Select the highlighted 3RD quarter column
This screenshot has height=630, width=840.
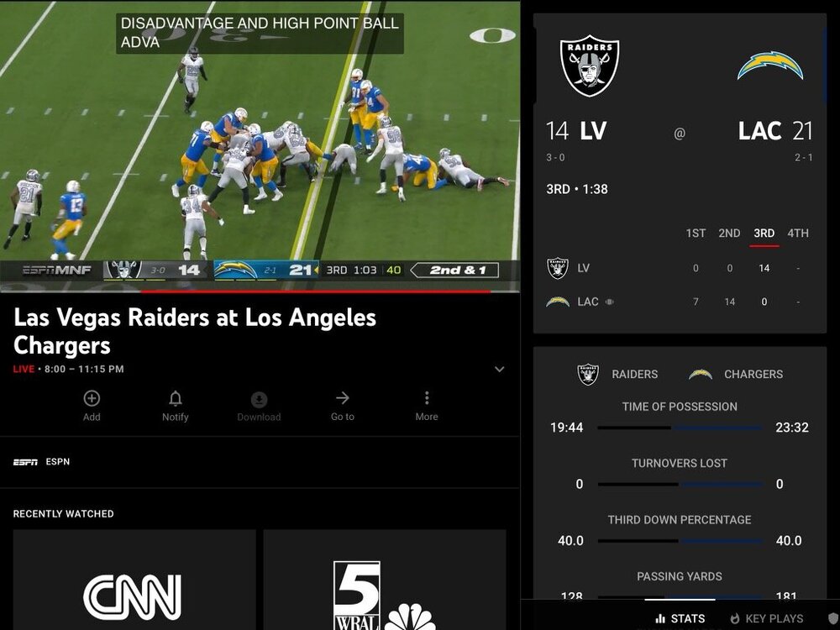764,234
